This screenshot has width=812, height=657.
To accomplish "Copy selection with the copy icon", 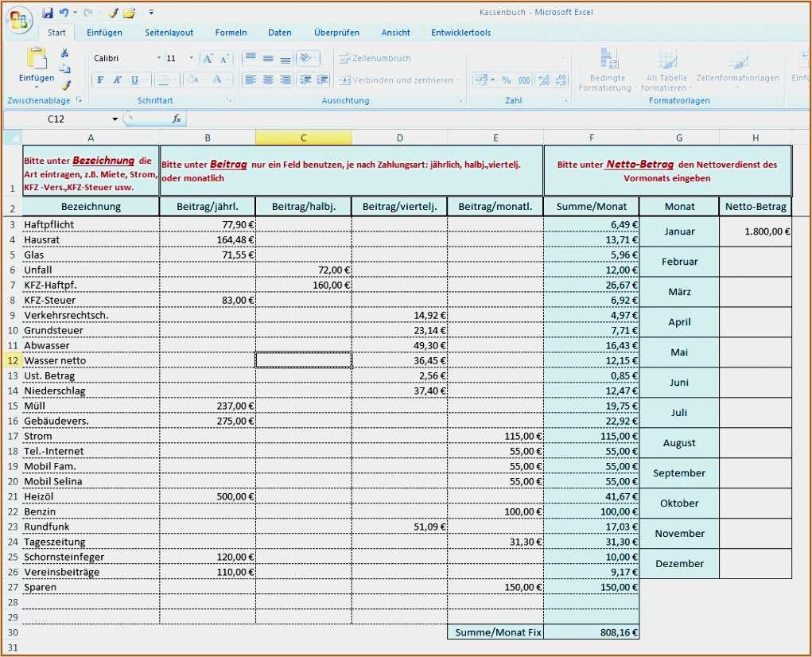I will click(64, 69).
